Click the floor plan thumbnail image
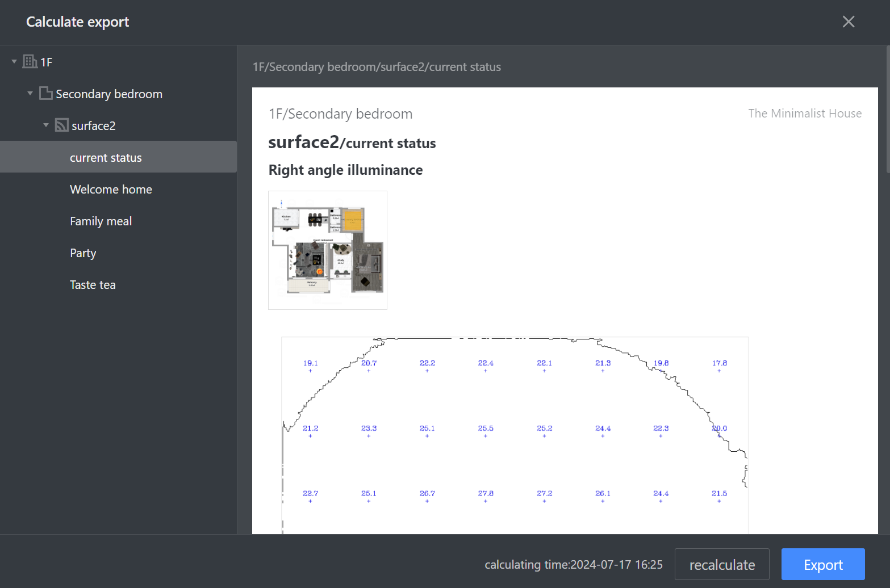 (x=328, y=250)
